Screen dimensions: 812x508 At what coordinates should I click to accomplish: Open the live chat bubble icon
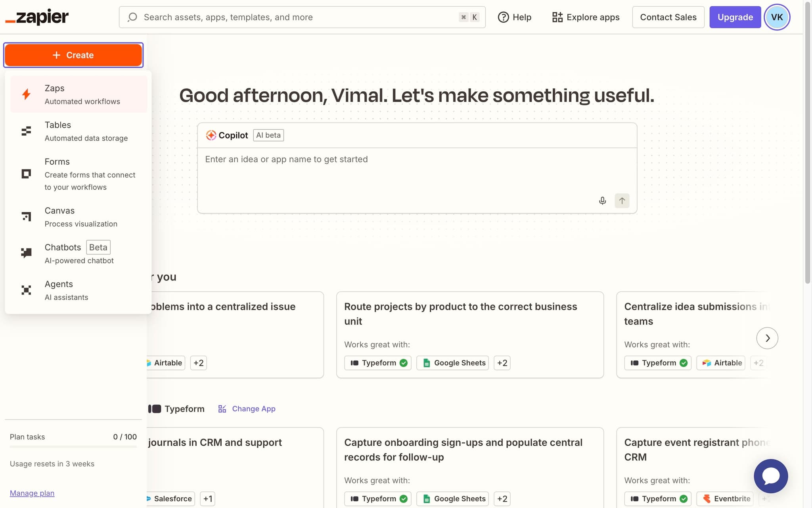tap(770, 476)
